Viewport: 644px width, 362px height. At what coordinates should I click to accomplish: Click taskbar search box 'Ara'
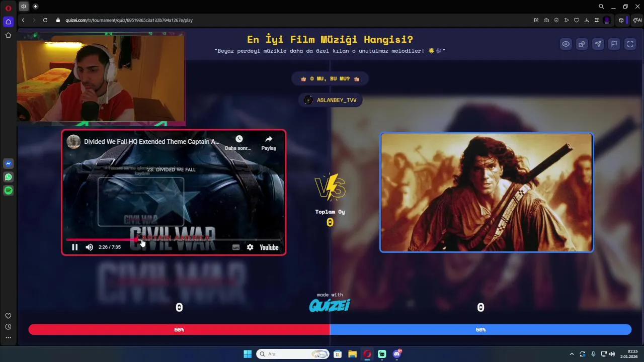point(293,354)
